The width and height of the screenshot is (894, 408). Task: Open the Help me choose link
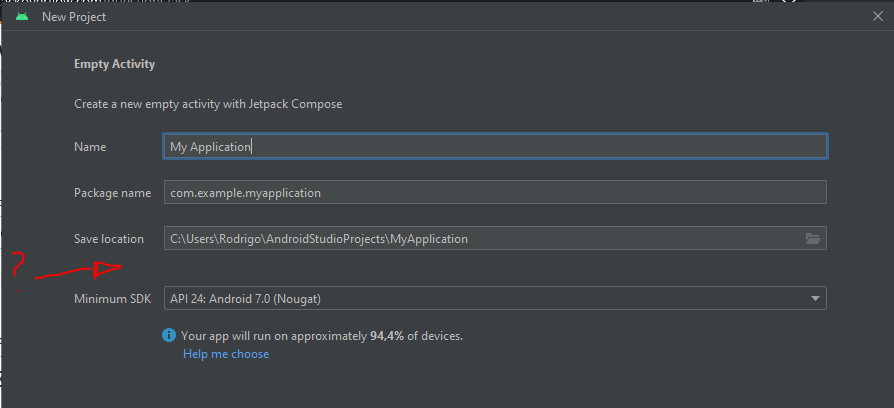[x=226, y=354]
